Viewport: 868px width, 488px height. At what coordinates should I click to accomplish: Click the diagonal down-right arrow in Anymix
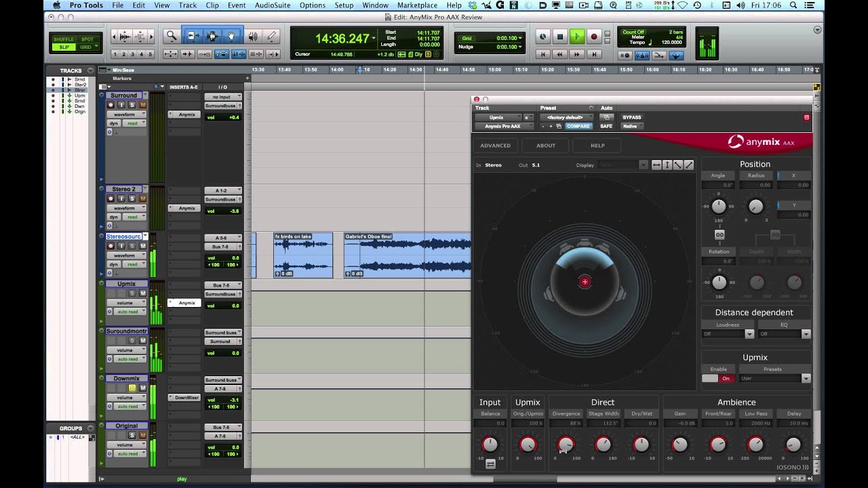(677, 165)
